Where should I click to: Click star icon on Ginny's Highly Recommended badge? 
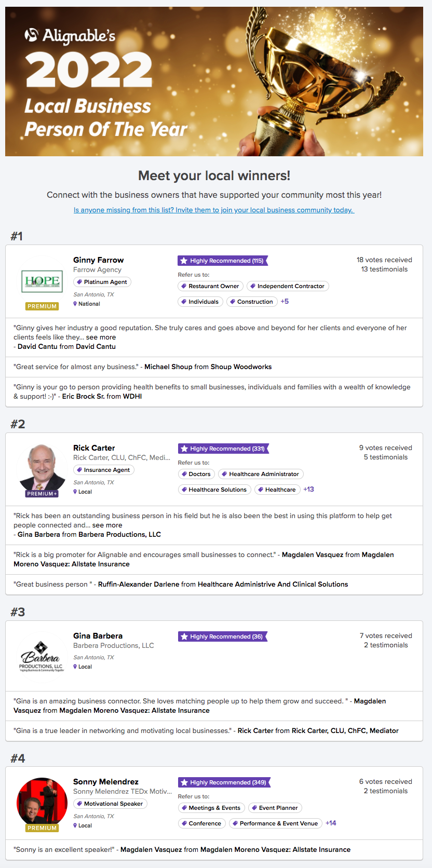coord(184,261)
